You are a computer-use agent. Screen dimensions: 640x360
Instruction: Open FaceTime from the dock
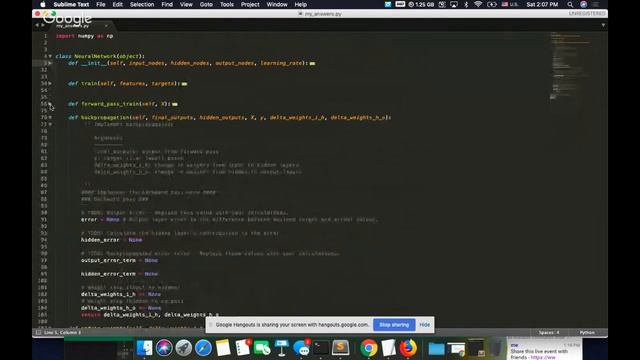coord(262,348)
